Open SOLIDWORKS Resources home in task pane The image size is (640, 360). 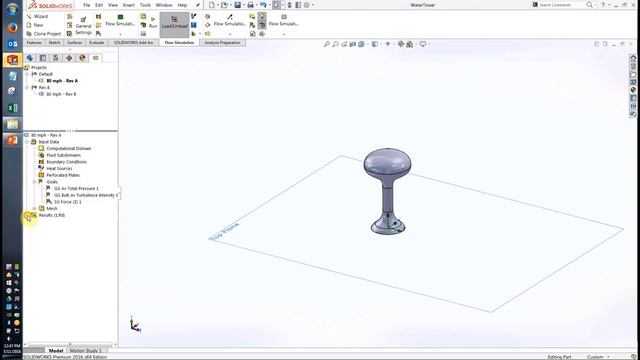click(633, 58)
